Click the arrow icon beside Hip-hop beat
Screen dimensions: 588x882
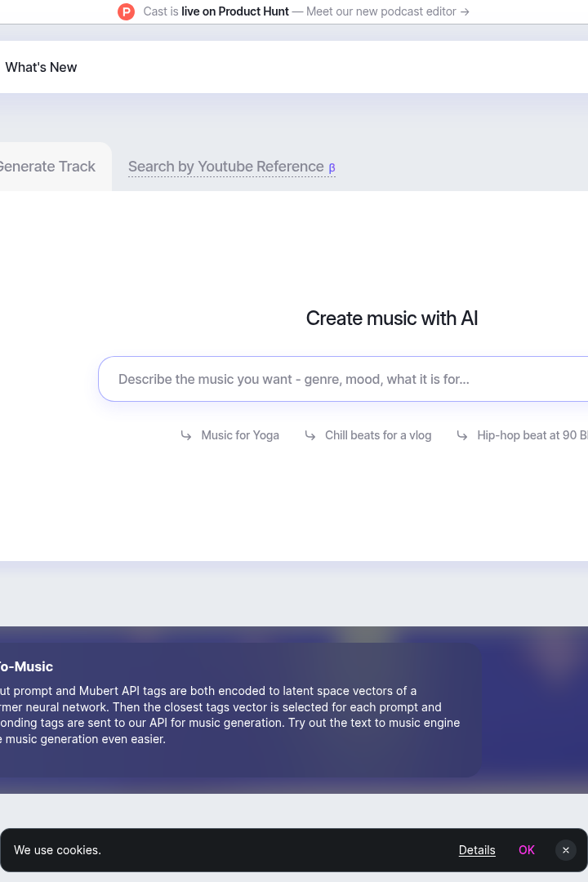[x=462, y=435]
